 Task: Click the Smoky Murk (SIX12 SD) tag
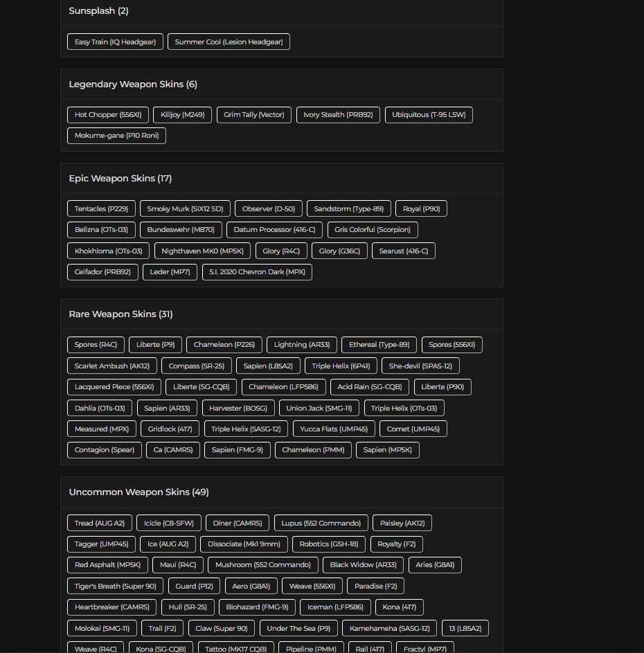(185, 208)
